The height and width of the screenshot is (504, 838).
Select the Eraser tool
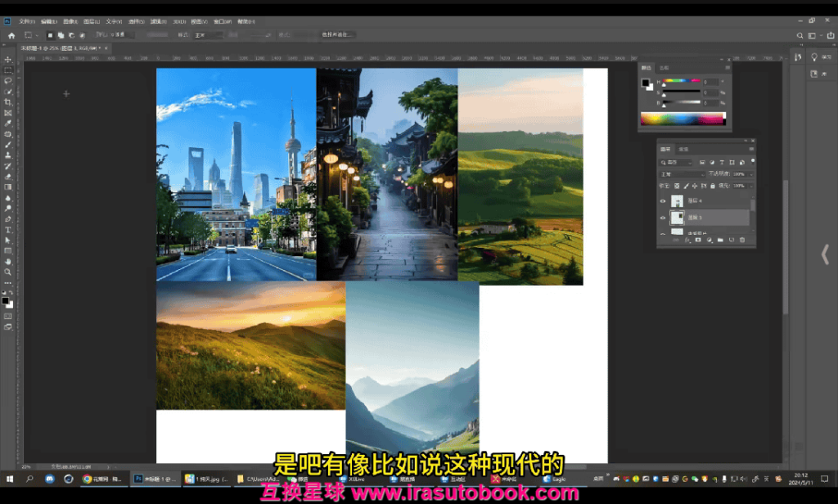[8, 177]
